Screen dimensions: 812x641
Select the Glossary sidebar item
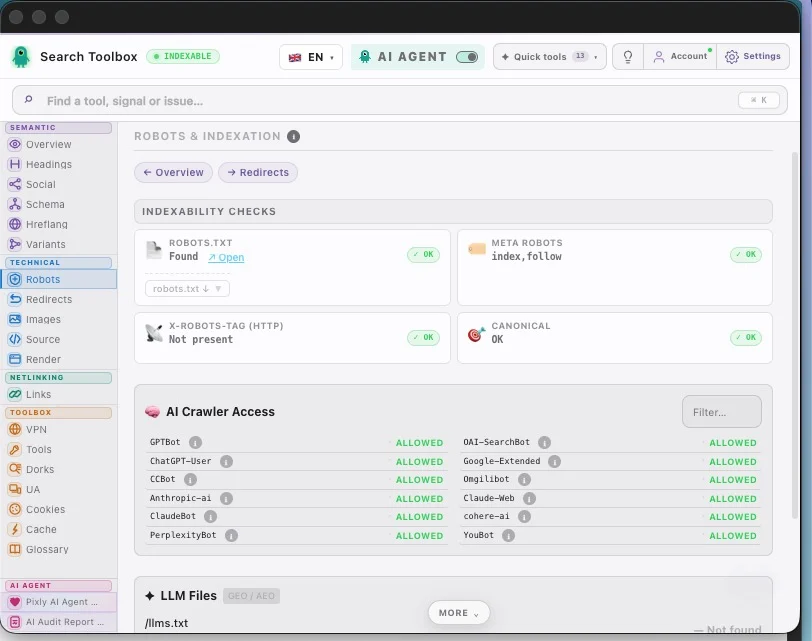pyautogui.click(x=59, y=549)
